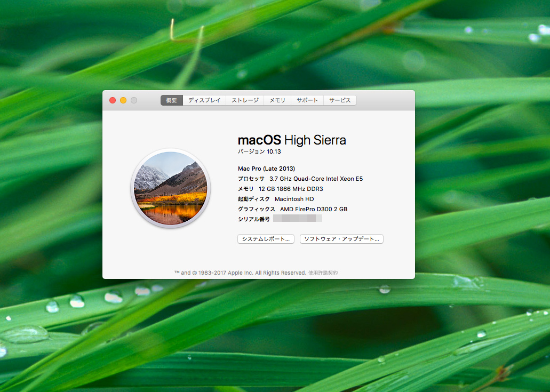Go to the メモリ tab
The width and height of the screenshot is (550, 392).
pyautogui.click(x=277, y=100)
